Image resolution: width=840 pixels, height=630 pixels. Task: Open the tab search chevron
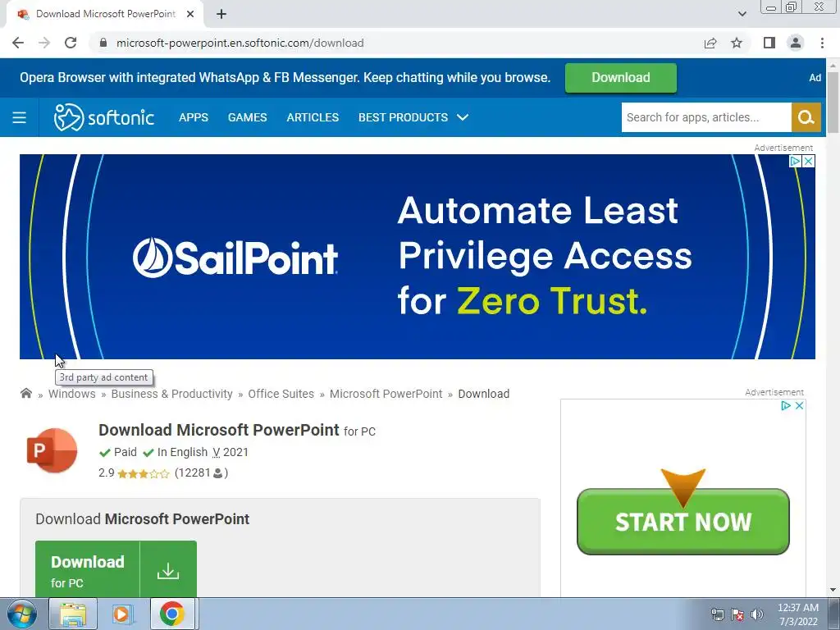tap(742, 14)
